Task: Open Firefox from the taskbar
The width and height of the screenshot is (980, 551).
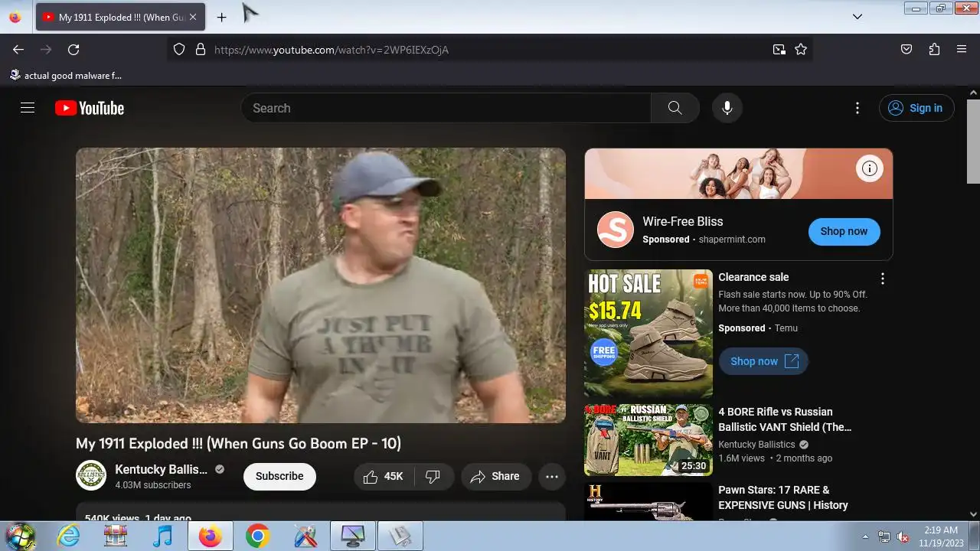Action: tap(210, 536)
